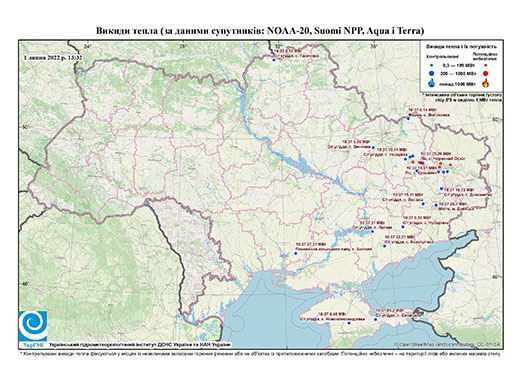Open the UkrHMI spiral logo
The image size is (520, 368).
tap(33, 326)
